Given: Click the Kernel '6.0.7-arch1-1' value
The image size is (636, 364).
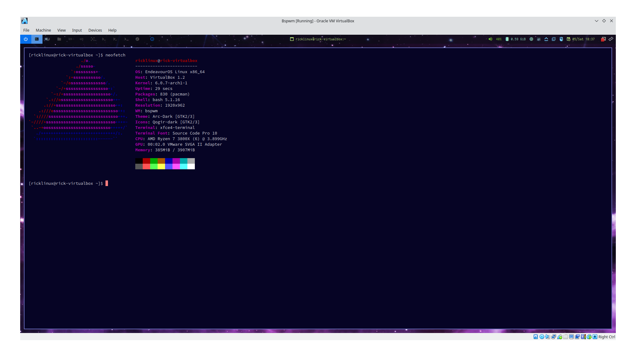Looking at the screenshot, I should 171,83.
